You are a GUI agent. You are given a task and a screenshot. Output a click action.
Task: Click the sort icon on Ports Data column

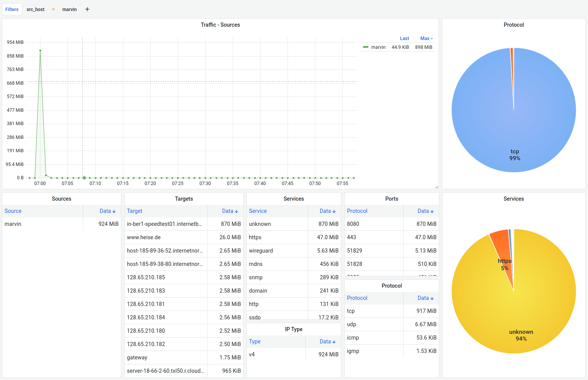[432, 211]
